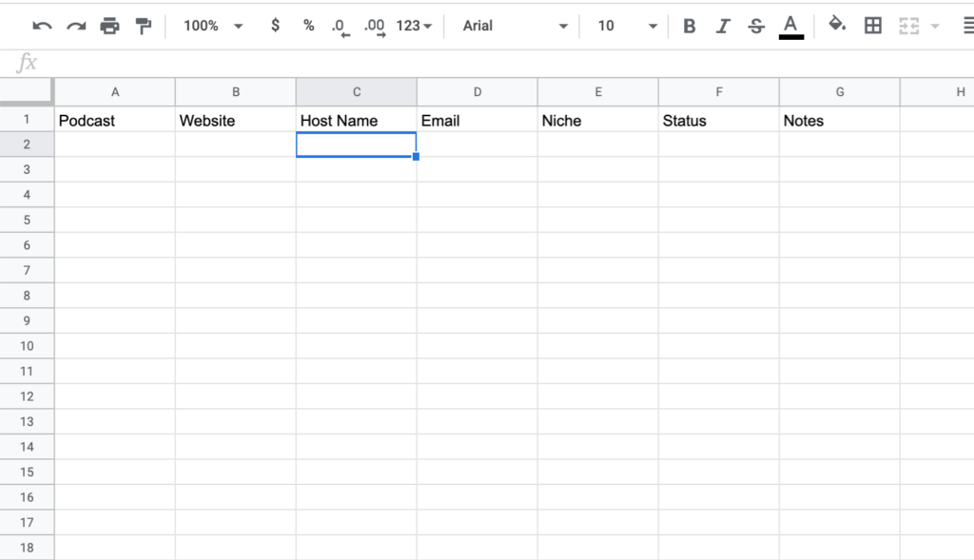This screenshot has width=974, height=560.
Task: Click the "Website" header cell
Action: tap(236, 120)
